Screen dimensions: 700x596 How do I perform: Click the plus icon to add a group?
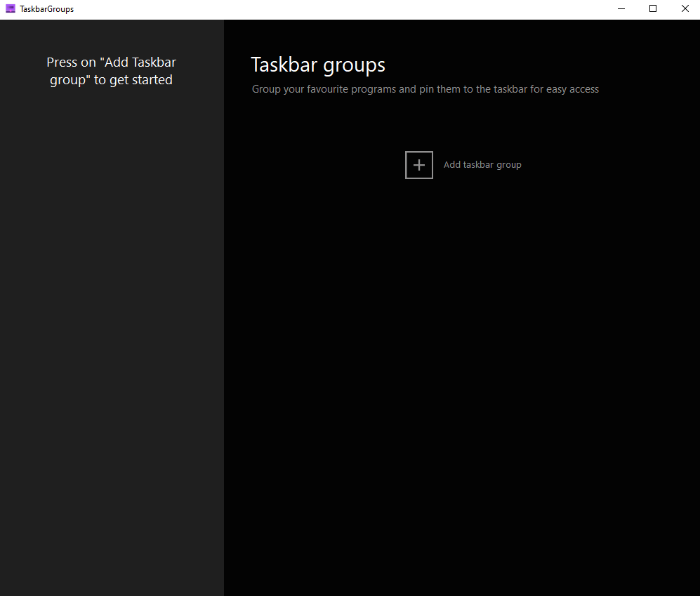418,165
